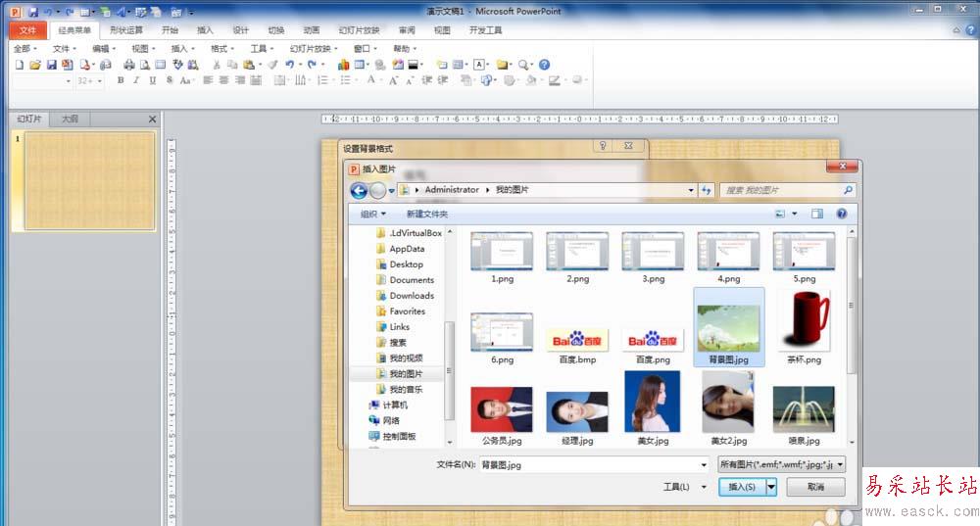Click the Save icon in quick access toolbar

(x=33, y=12)
